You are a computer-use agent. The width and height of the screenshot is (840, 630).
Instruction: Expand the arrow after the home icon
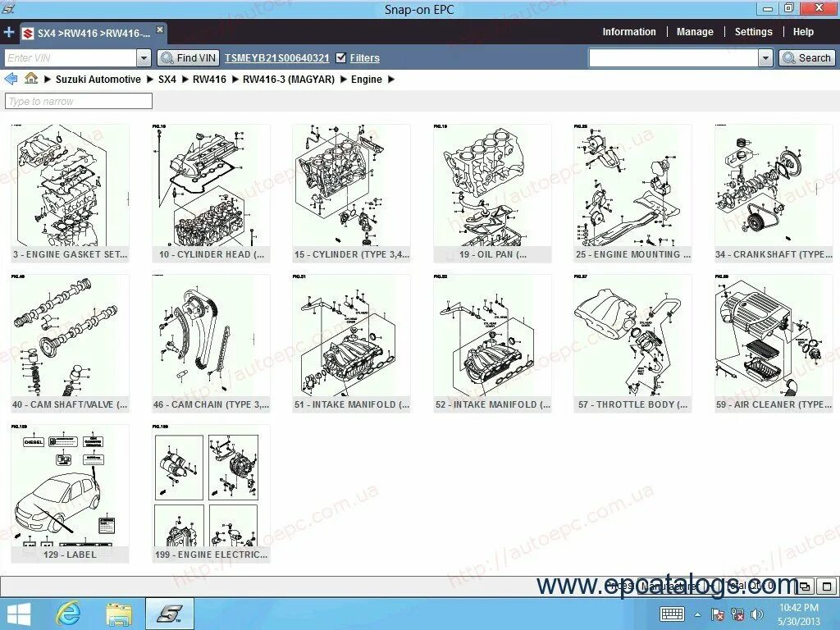(x=47, y=80)
